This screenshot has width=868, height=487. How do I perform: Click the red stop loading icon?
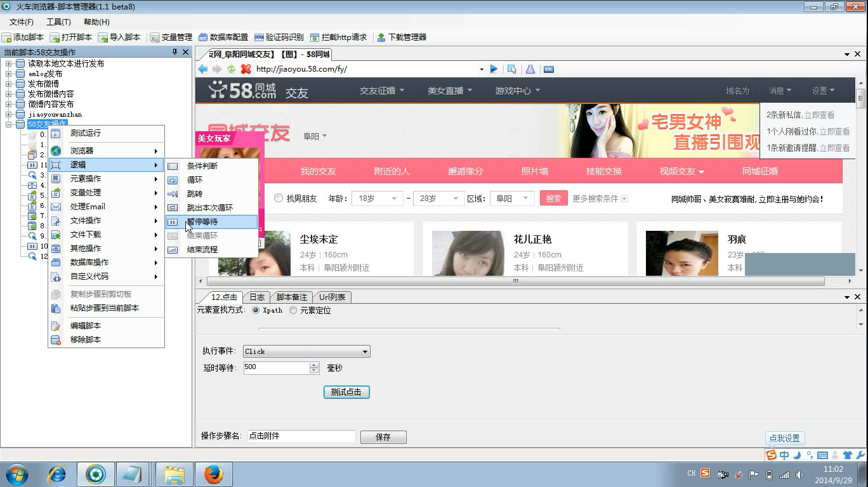246,69
